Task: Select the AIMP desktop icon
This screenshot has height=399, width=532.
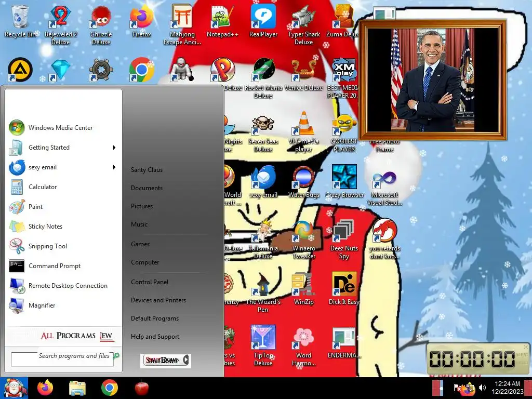Action: 20,70
